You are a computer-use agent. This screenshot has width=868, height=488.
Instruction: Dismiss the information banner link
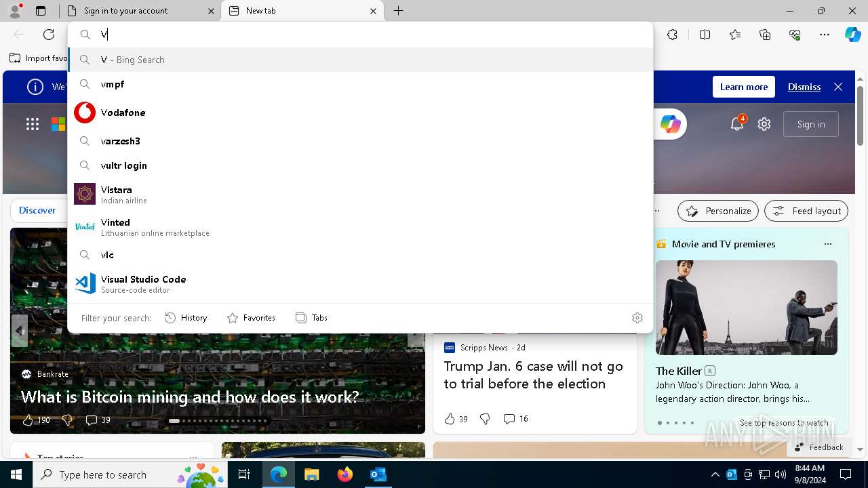click(804, 87)
